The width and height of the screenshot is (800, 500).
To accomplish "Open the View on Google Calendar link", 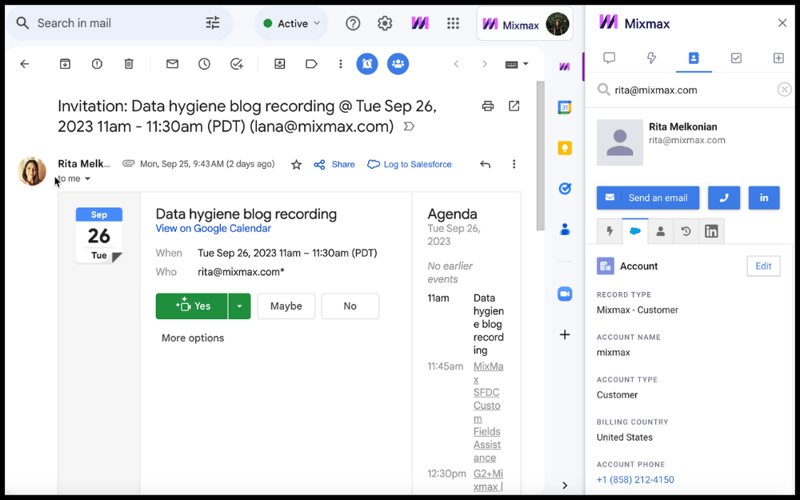I will [x=212, y=229].
